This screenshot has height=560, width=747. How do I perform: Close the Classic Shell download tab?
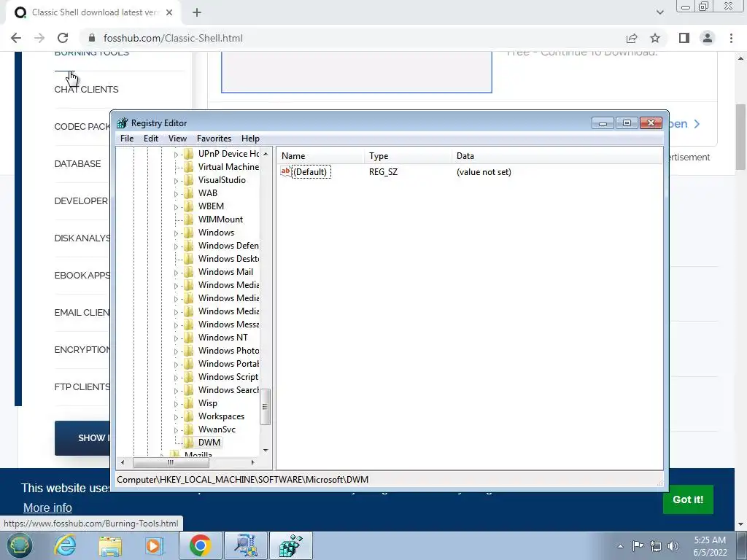(x=169, y=12)
